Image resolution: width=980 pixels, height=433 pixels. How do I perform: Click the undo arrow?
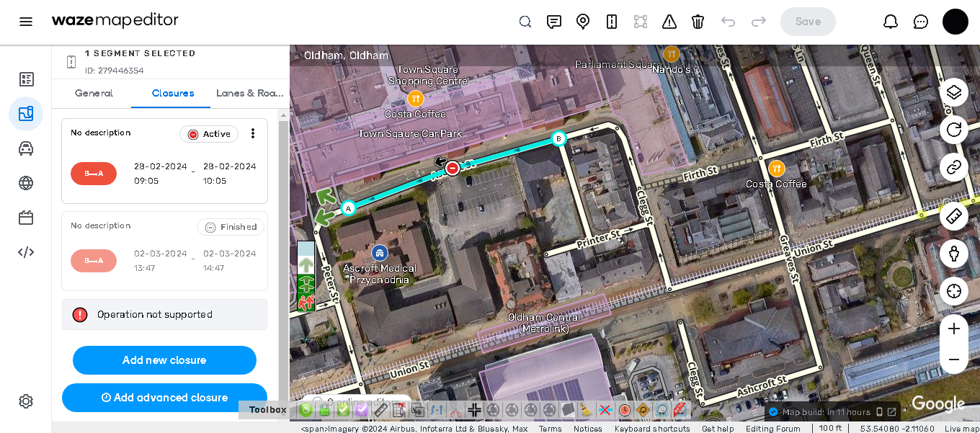[x=729, y=22]
